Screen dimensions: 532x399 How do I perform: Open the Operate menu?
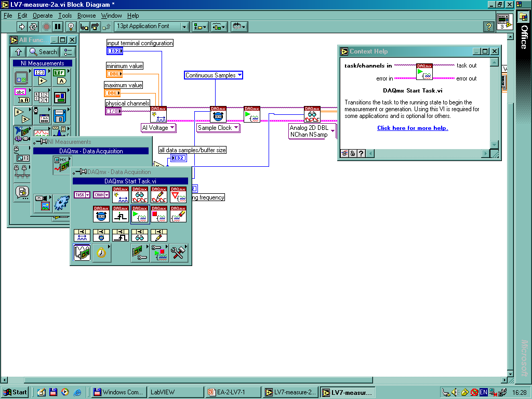[43, 16]
